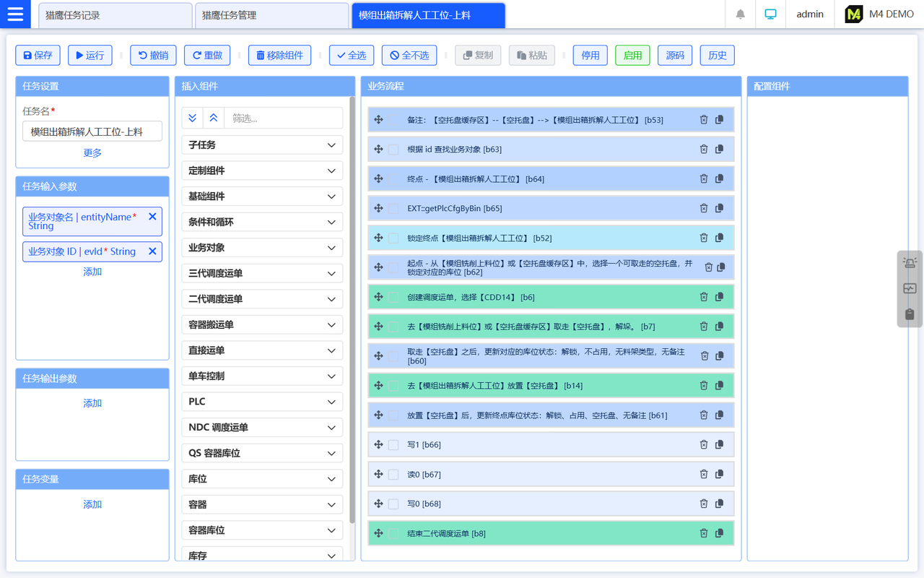This screenshot has width=924, height=578.
Task: Click the 筛选 component filter field
Action: 283,118
